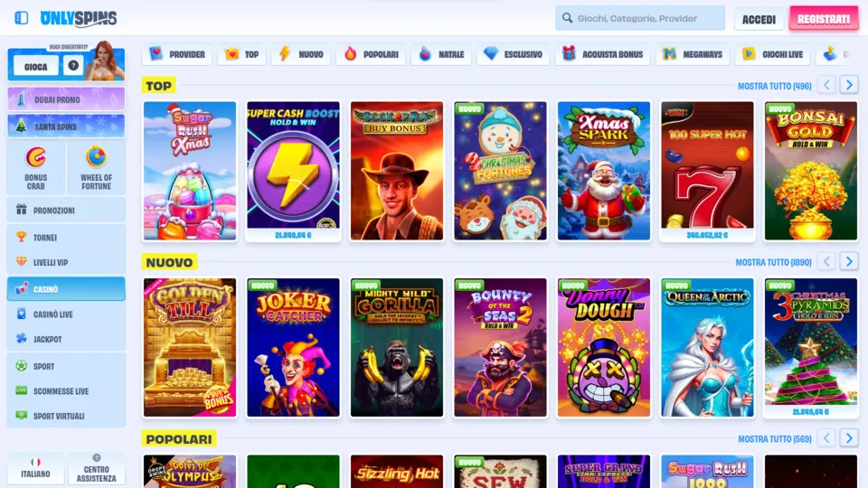Image resolution: width=868 pixels, height=488 pixels.
Task: Open Gates of Olympus game
Action: coord(190,472)
